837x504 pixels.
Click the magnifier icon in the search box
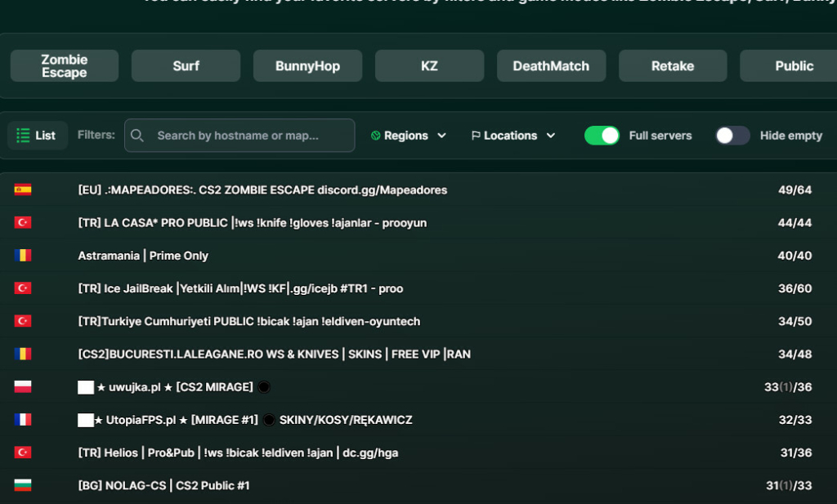point(138,136)
